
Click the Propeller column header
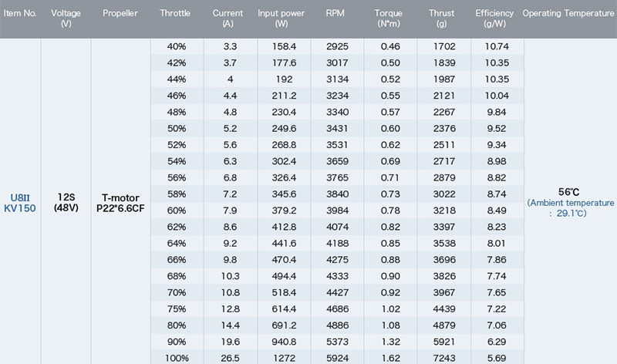point(120,14)
